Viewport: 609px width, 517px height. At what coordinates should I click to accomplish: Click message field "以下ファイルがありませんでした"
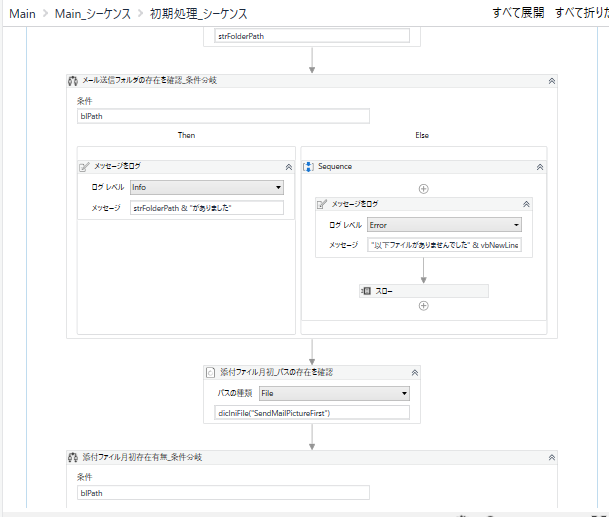[x=444, y=245]
